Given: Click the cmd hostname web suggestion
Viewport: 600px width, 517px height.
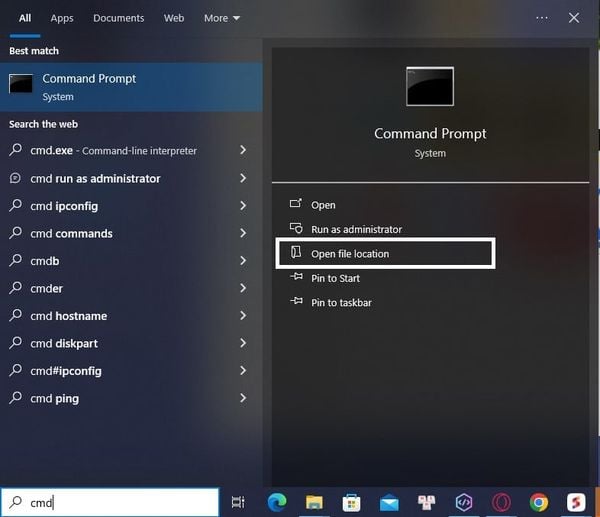Looking at the screenshot, I should click(x=131, y=316).
